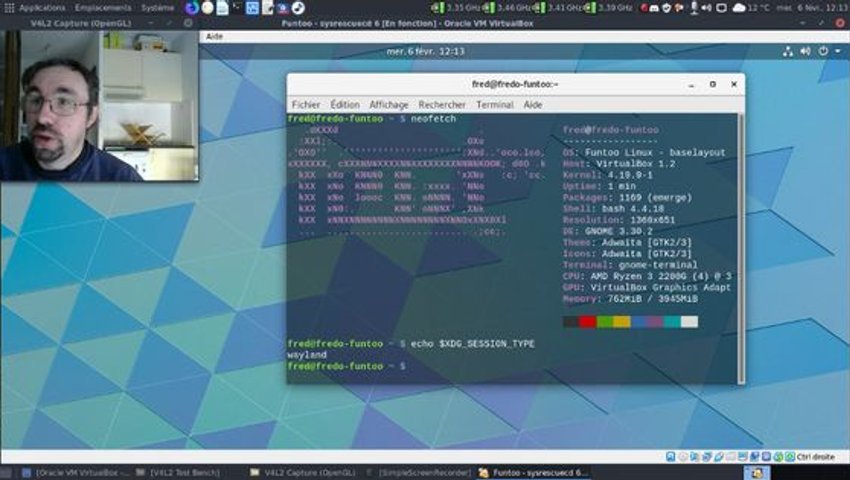This screenshot has width=850, height=480.
Task: Open the Rechercher menu in the terminal
Action: [x=442, y=104]
